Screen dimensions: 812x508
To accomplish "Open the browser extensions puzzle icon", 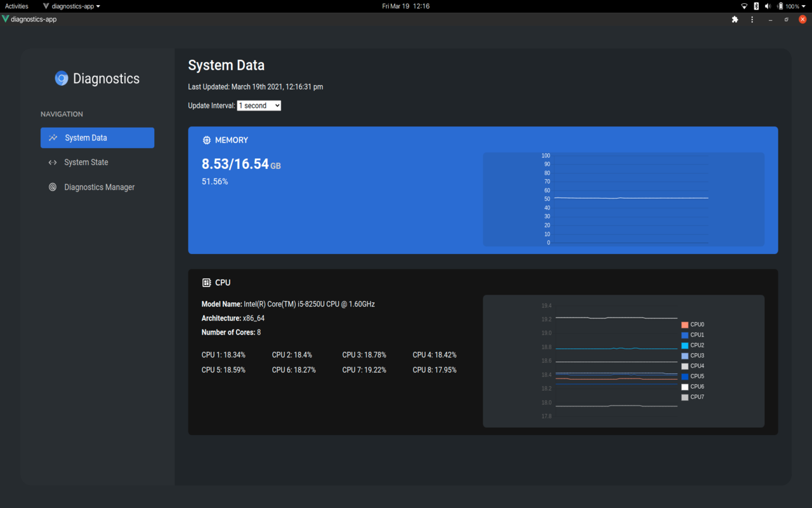I will pyautogui.click(x=735, y=19).
